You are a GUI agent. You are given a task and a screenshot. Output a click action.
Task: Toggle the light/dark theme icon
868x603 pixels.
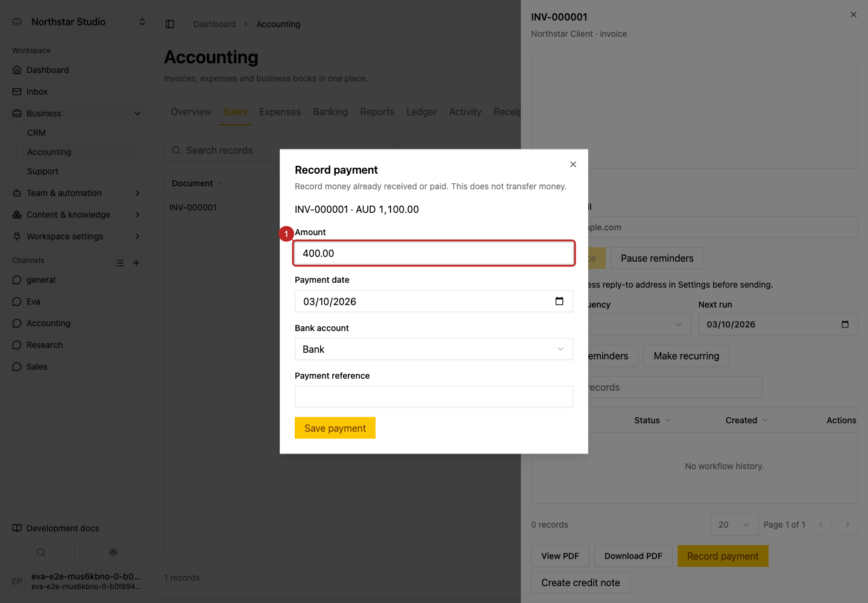coord(113,552)
